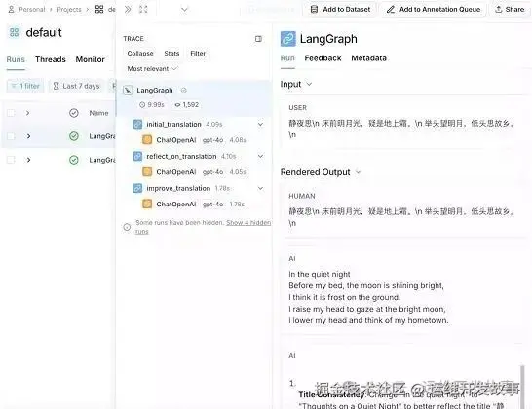
Task: Click the Show 4 hidden runs link
Action: point(203,227)
